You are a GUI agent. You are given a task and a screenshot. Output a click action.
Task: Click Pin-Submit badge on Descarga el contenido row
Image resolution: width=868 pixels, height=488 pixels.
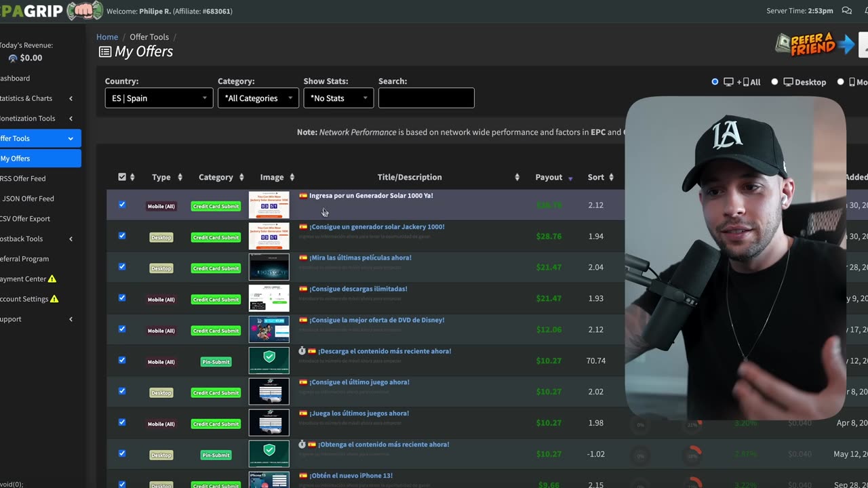click(x=216, y=362)
